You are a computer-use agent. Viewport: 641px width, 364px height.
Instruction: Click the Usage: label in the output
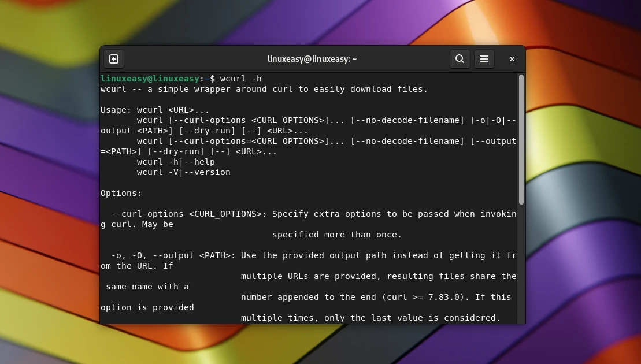[116, 110]
